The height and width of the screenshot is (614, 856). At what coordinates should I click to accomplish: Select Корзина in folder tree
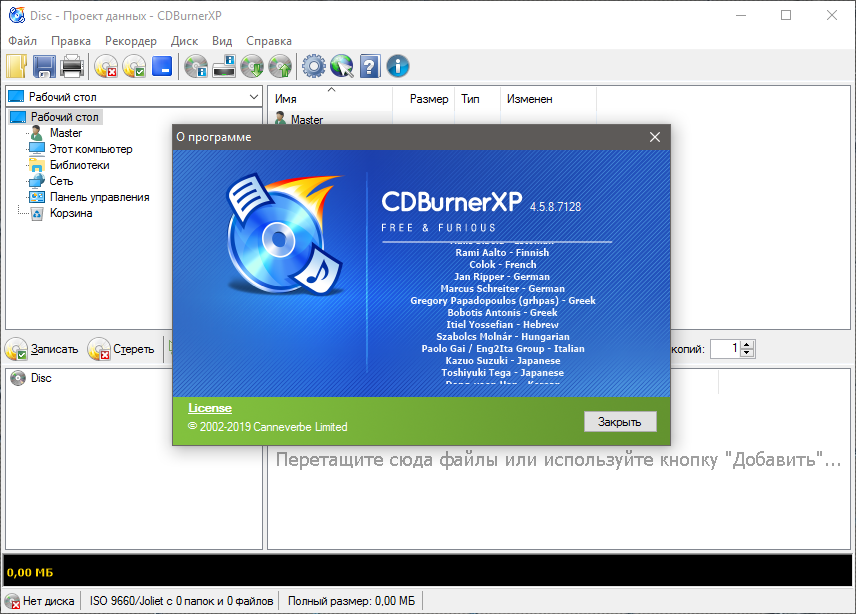pyautogui.click(x=71, y=213)
